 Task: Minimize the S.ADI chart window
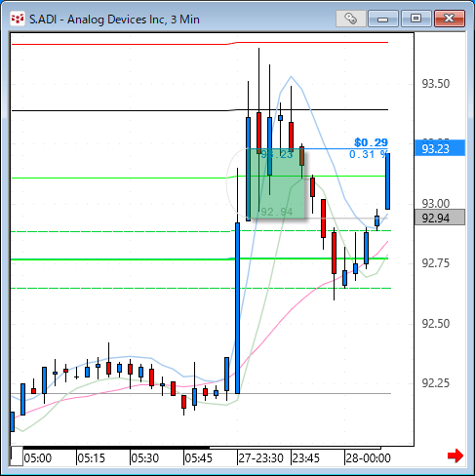383,19
